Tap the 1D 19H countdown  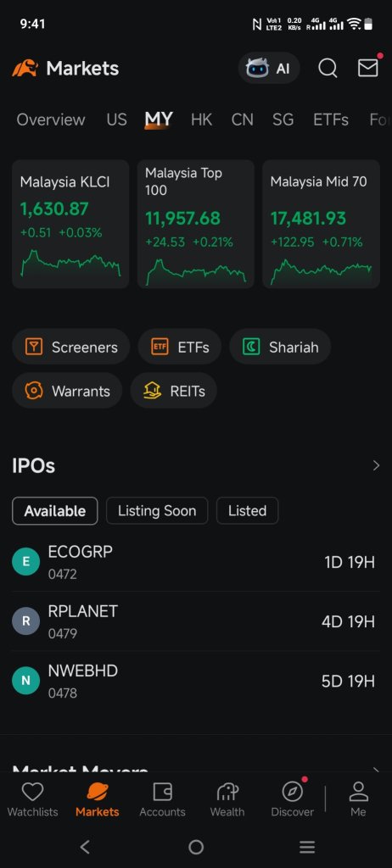[350, 563]
